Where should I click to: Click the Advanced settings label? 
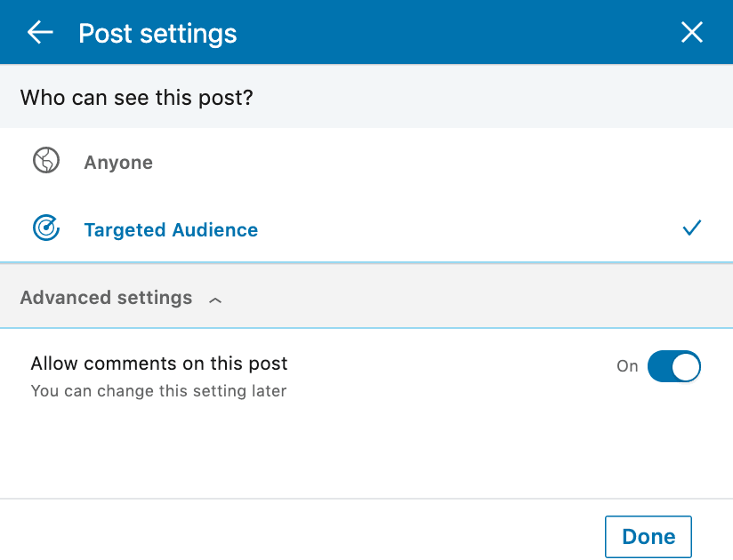106,298
